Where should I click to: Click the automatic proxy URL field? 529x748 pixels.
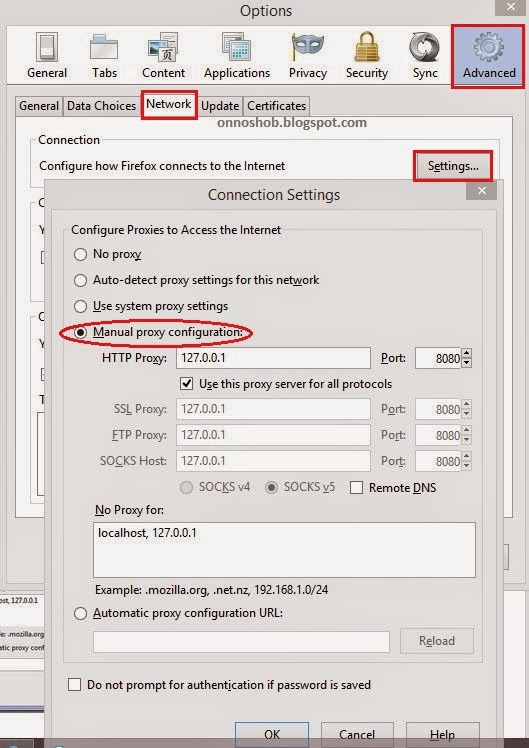pyautogui.click(x=241, y=642)
